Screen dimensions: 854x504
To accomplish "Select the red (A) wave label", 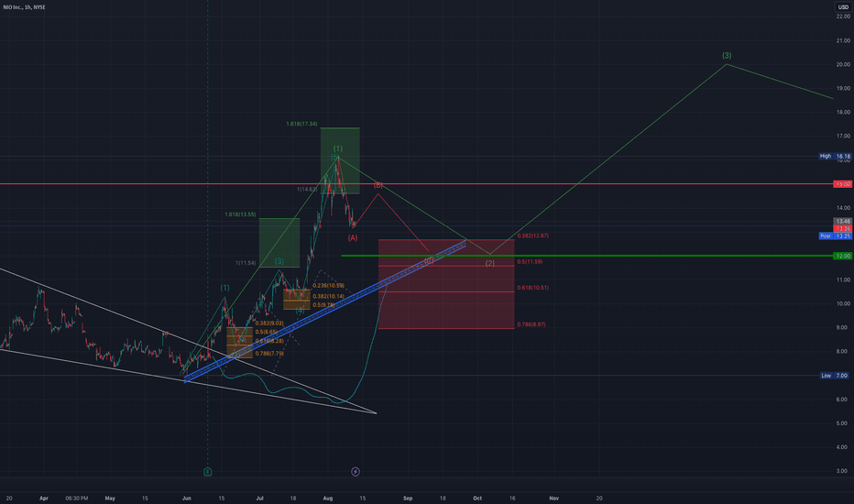I will click(353, 237).
